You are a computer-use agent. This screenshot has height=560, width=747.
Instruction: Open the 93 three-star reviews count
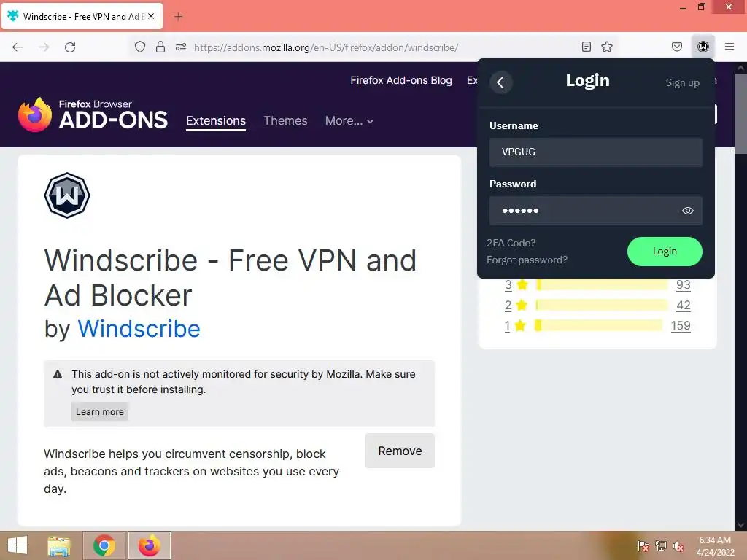click(683, 285)
